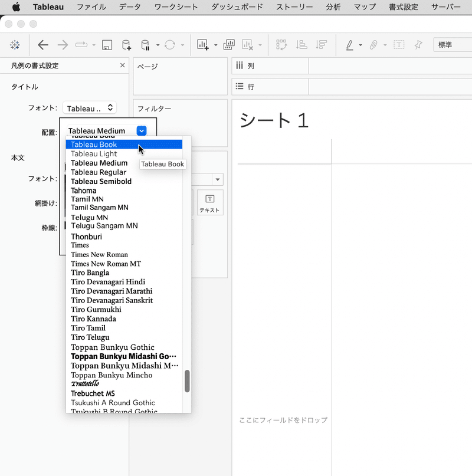
Task: Open the 書式設定 menu
Action: [x=404, y=7]
